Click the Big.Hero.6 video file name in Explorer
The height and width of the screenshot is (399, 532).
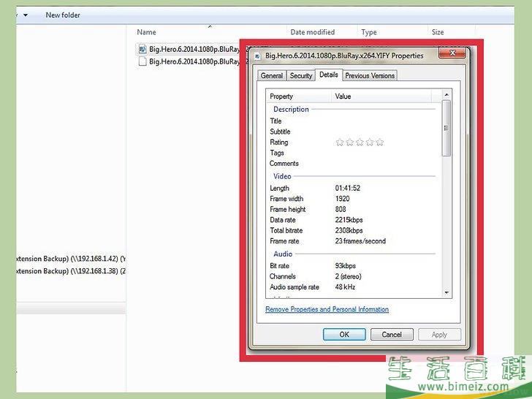[x=194, y=49]
